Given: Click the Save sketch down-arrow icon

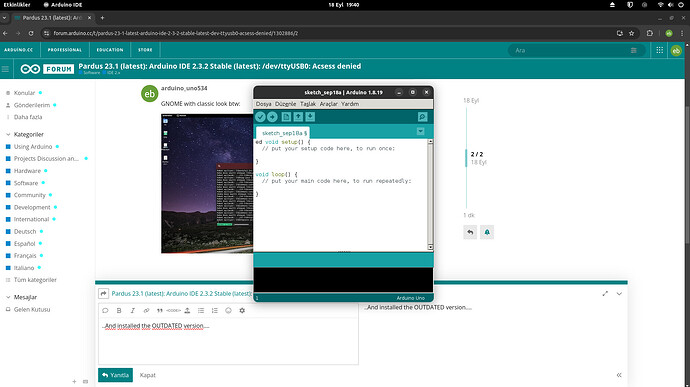Looking at the screenshot, I should point(310,117).
